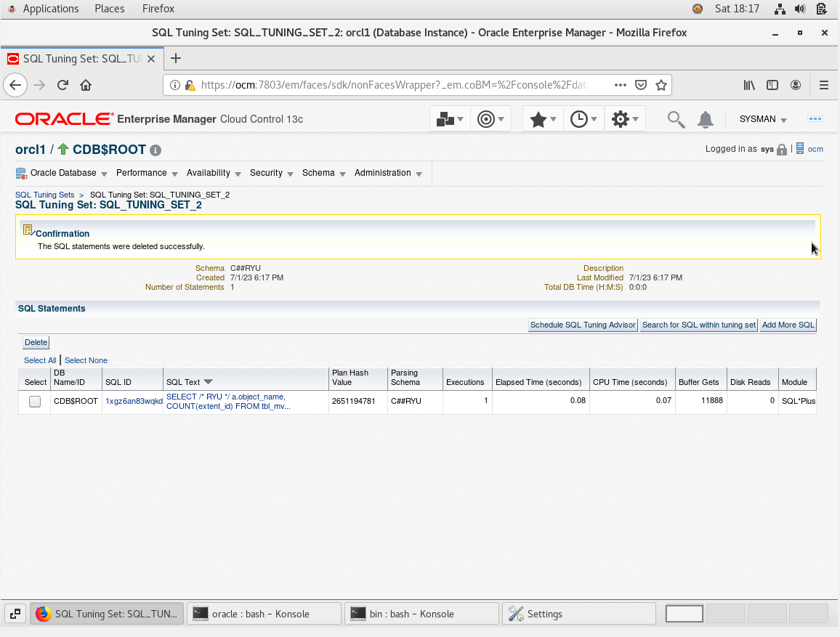Open site information icon in address bar
The width and height of the screenshot is (840, 637).
(x=174, y=85)
